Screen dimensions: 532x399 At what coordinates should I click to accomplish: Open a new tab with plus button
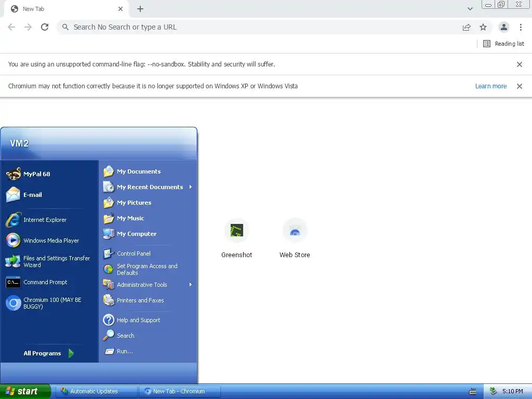pyautogui.click(x=140, y=9)
